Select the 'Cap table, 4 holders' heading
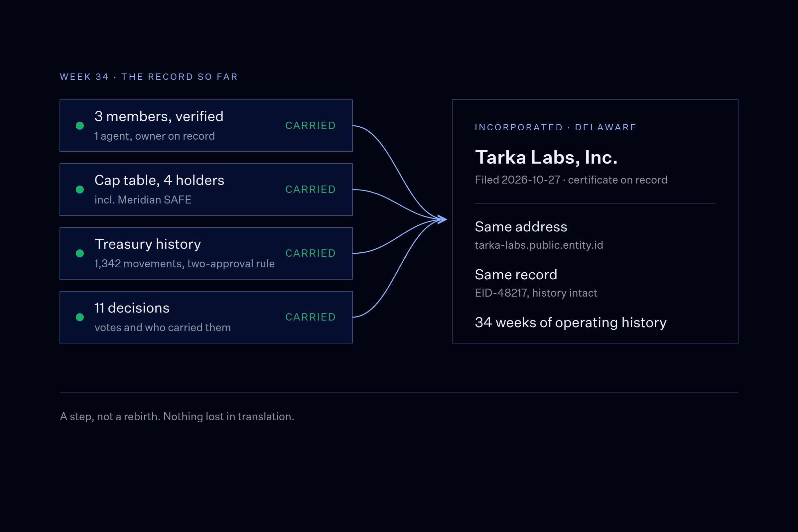Viewport: 798px width, 532px height. [x=159, y=180]
